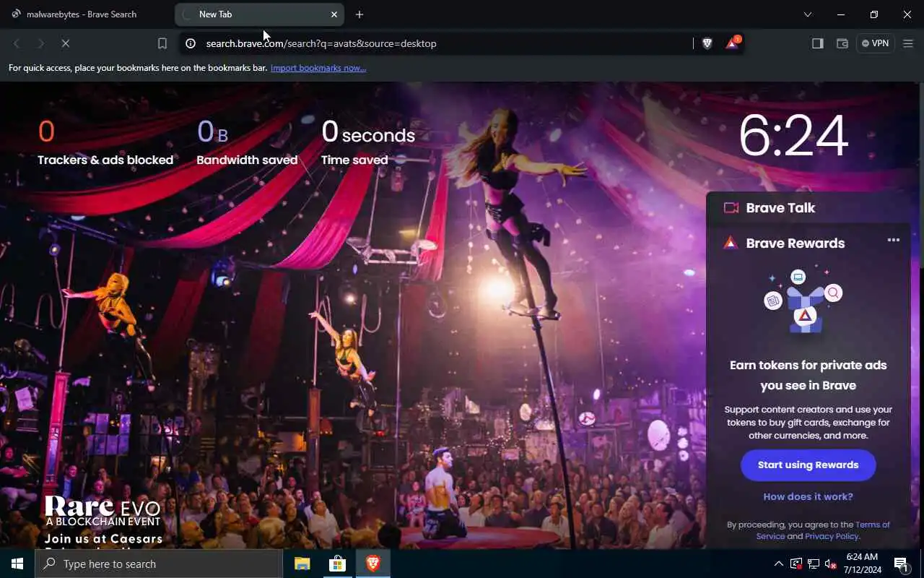Open Brave Rewards card options menu
The height and width of the screenshot is (578, 924).
(x=894, y=241)
